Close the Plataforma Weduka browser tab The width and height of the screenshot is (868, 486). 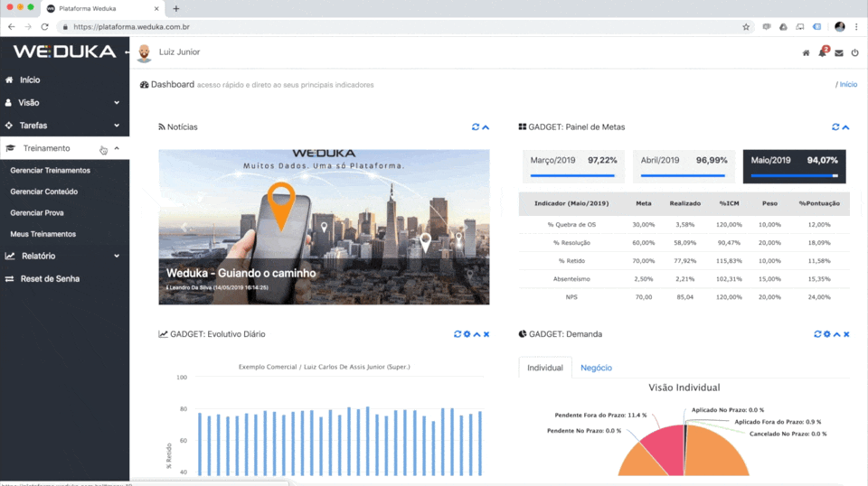click(x=156, y=8)
